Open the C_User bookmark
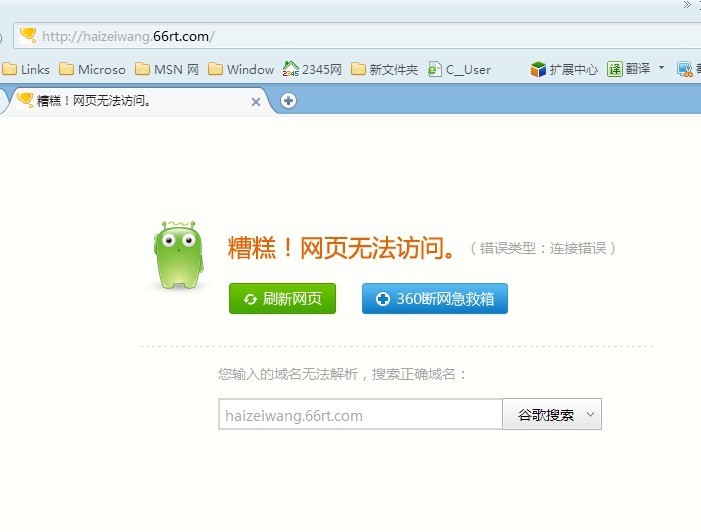The image size is (701, 532). 459,69
